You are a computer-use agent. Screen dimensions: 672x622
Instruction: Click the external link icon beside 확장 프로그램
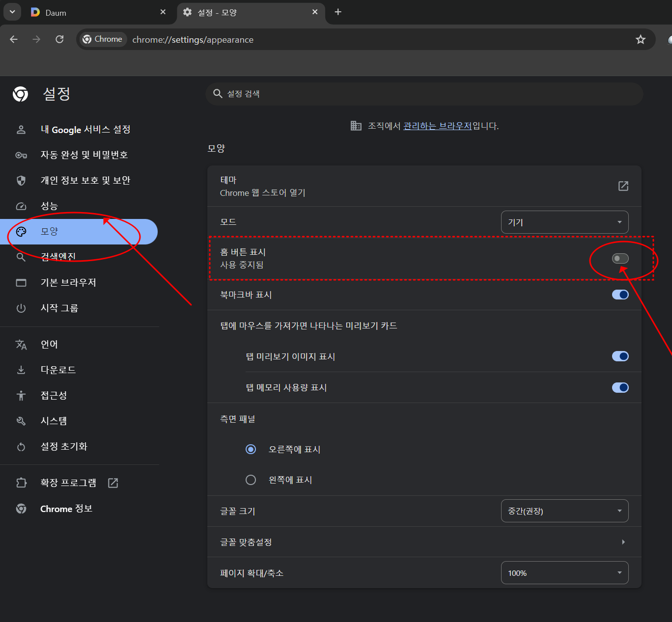(113, 483)
